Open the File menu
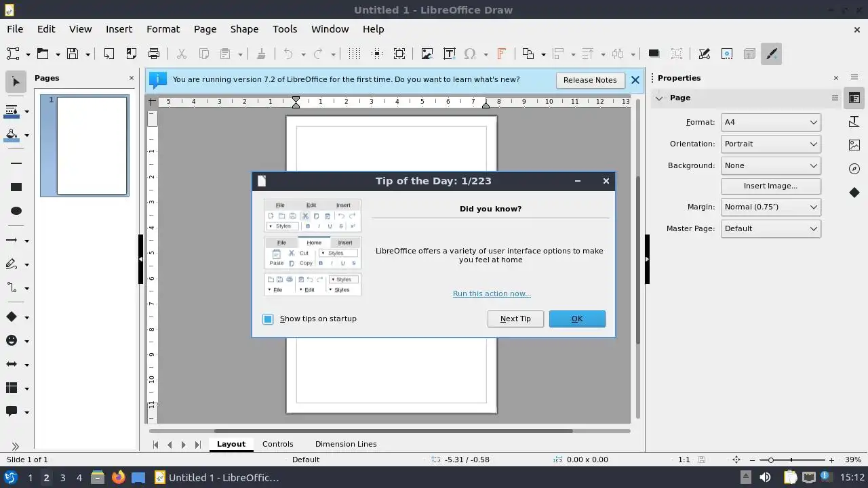The width and height of the screenshot is (868, 488). click(15, 29)
